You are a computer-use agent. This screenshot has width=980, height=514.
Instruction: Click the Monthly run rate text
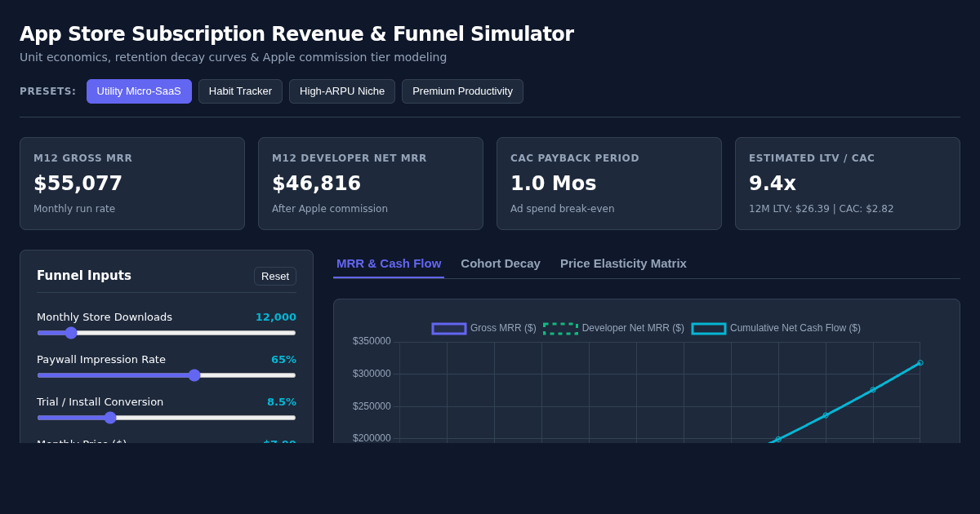pos(74,209)
